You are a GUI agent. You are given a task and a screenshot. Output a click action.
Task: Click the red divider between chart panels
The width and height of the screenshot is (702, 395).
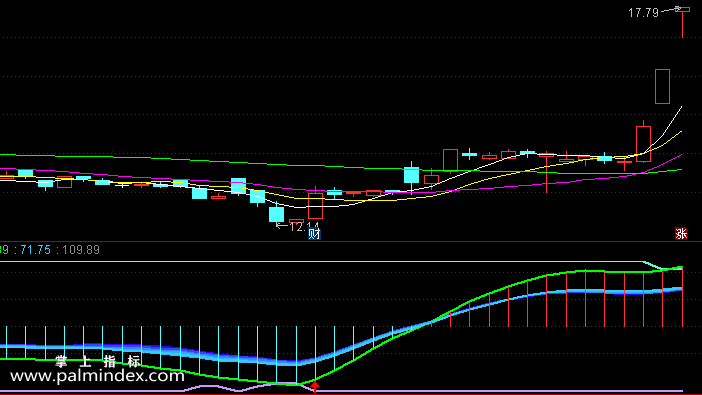tap(351, 241)
